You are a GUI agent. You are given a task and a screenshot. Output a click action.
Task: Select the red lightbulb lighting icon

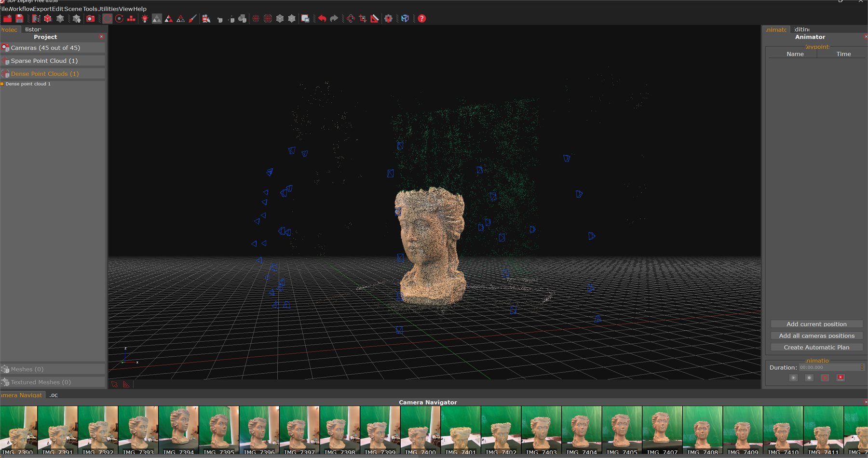[x=145, y=18]
